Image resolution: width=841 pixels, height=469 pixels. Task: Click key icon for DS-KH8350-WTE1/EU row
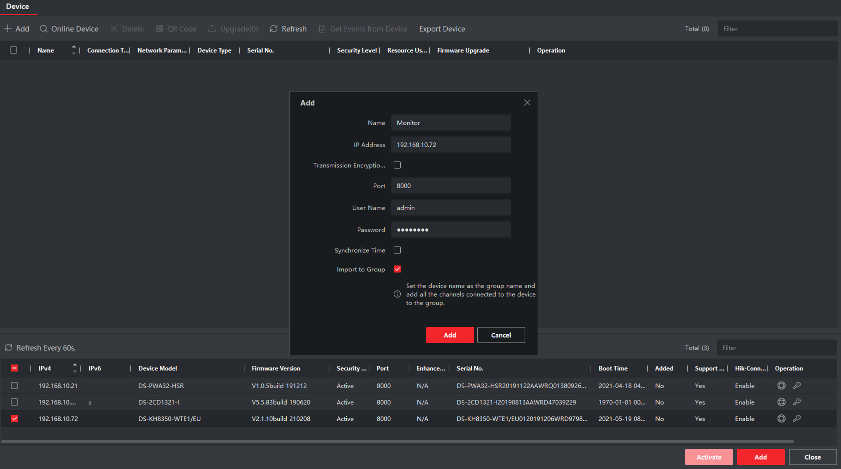click(797, 418)
